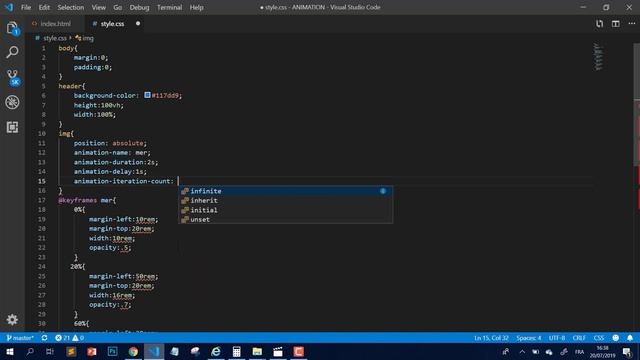
Task: Click the Open Changes icon in editor toolbar
Action: [x=599, y=24]
